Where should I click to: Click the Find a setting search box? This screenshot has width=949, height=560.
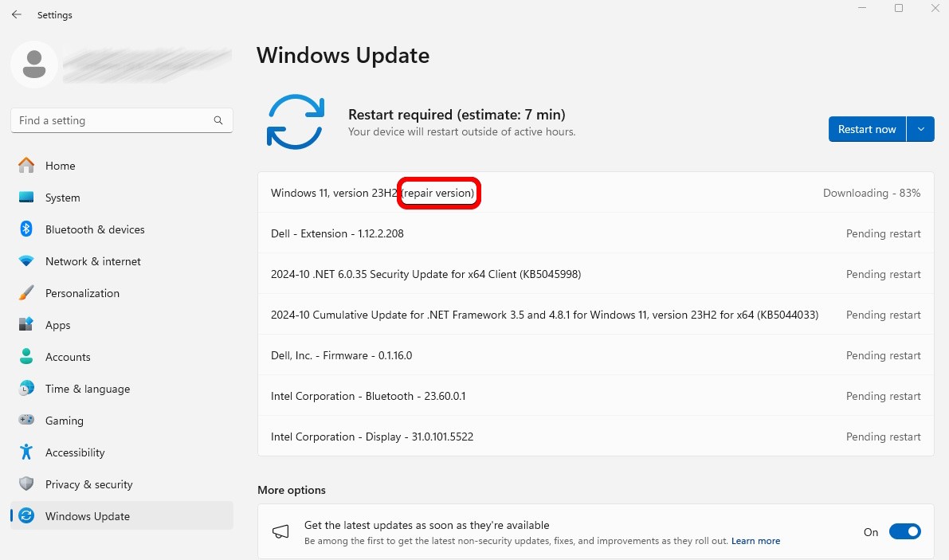[112, 120]
